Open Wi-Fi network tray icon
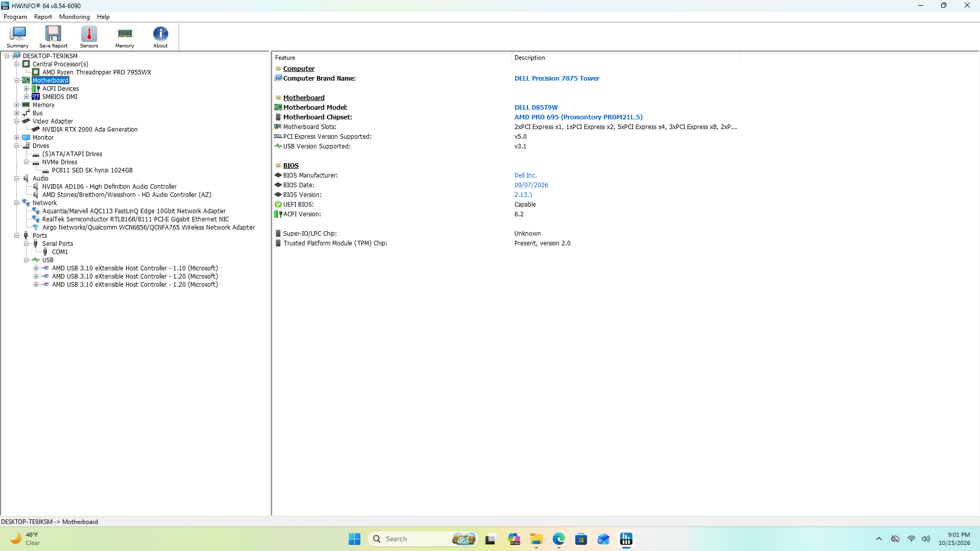Viewport: 980px width, 551px height. point(911,539)
